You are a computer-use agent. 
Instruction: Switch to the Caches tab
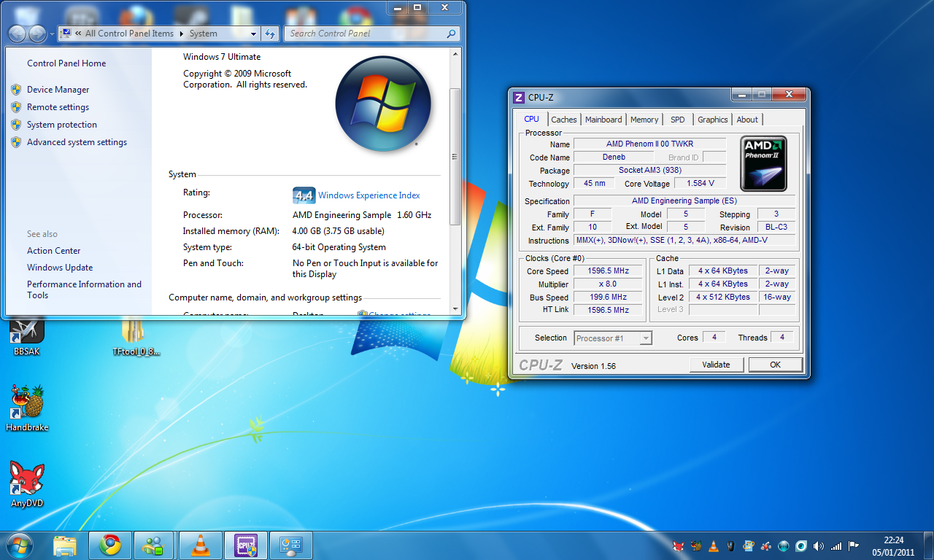(564, 120)
